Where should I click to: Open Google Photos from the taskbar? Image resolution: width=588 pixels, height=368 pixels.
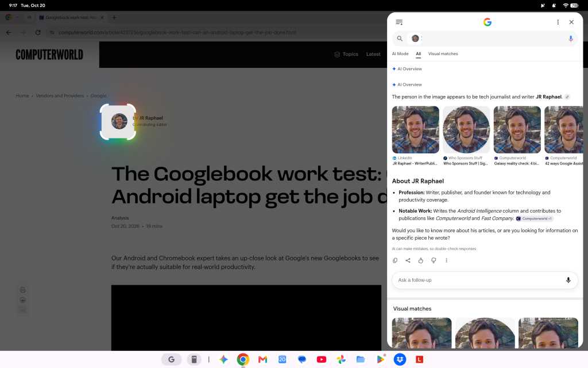[341, 359]
